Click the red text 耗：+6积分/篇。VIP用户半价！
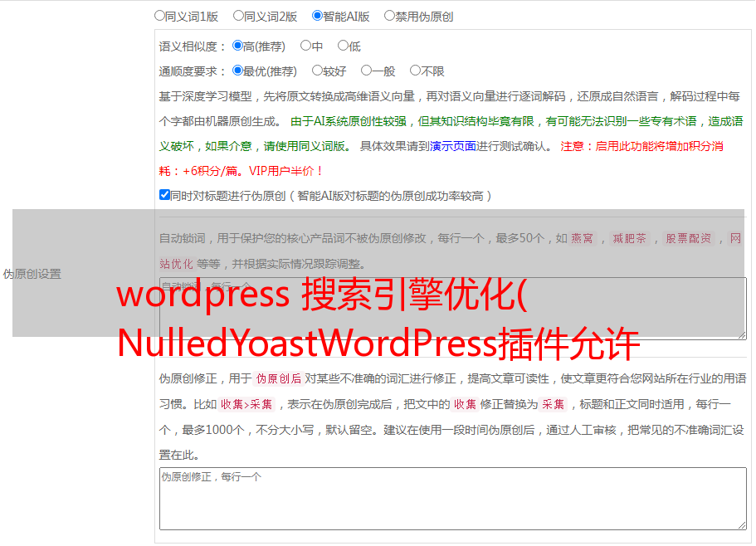Image resolution: width=756 pixels, height=546 pixels. coord(241,171)
